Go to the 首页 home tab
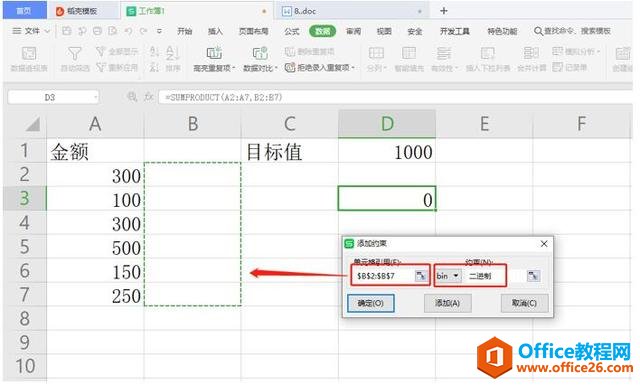Screen dimensions: 640x385 pyautogui.click(x=24, y=11)
